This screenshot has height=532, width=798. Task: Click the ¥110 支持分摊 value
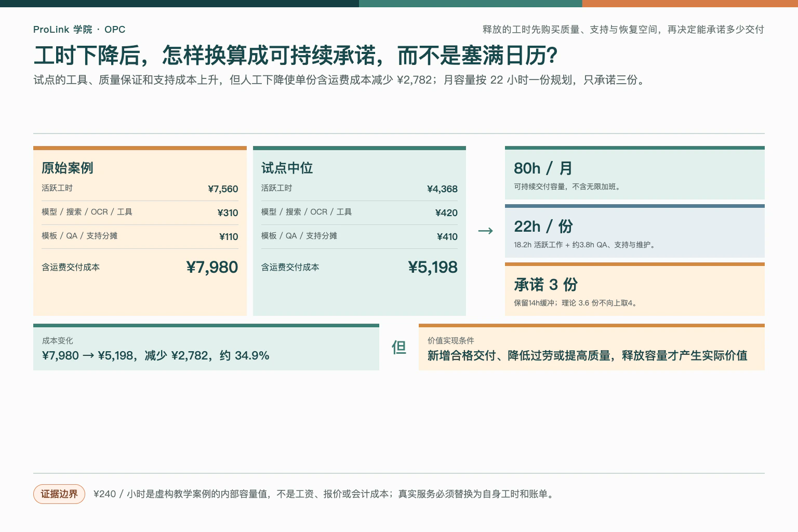229,237
